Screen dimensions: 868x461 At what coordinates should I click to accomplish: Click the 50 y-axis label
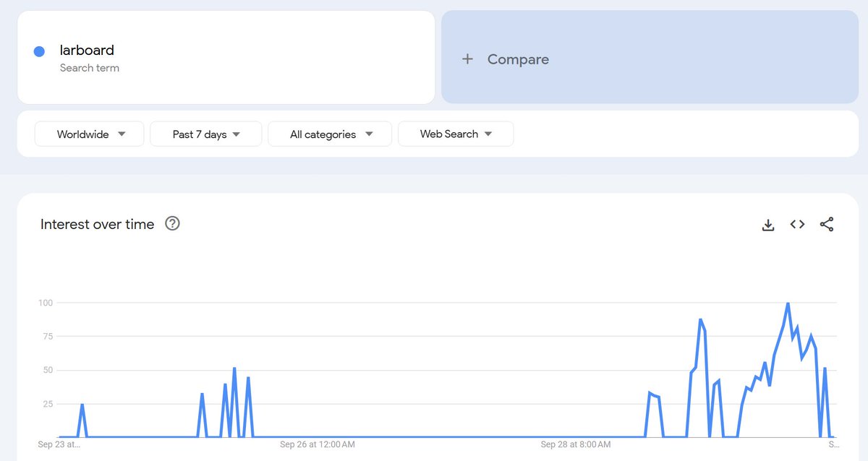(48, 370)
